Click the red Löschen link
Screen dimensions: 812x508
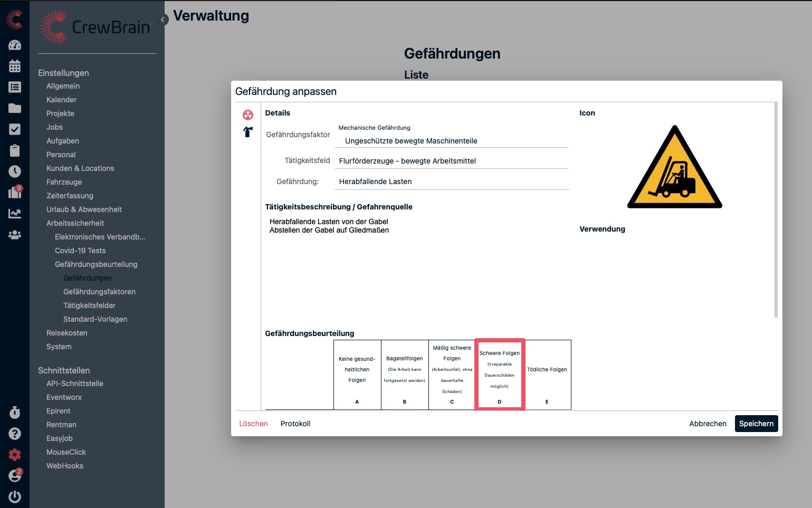(x=253, y=424)
